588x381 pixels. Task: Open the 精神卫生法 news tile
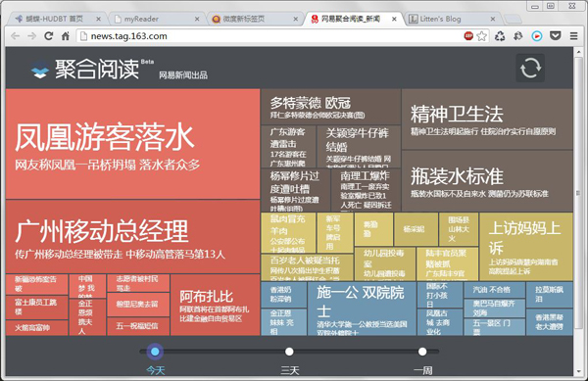click(487, 119)
